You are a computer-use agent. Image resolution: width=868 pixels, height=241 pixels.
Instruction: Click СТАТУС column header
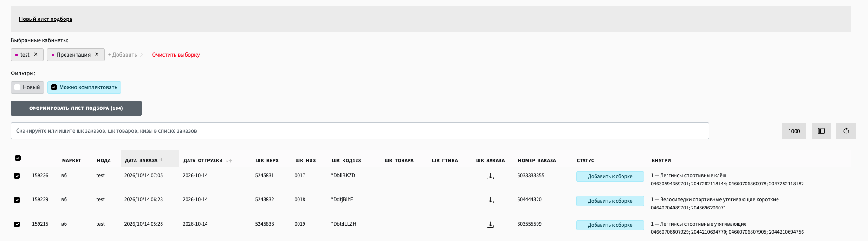pos(585,161)
